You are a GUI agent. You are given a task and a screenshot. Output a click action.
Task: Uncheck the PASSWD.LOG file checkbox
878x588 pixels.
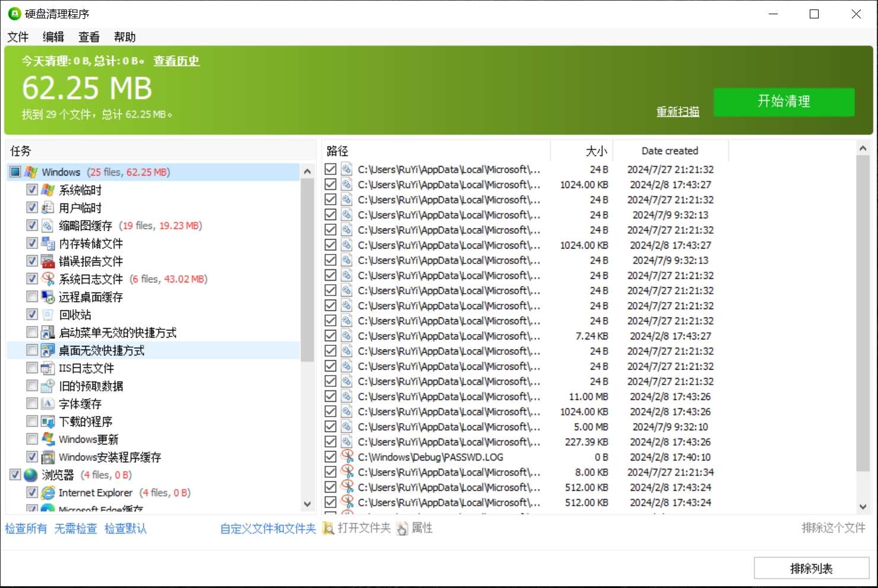click(x=331, y=456)
